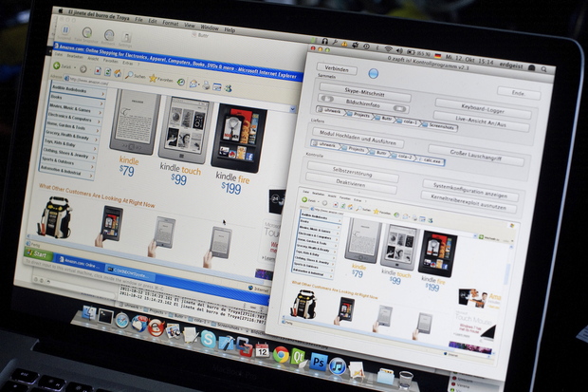Click the Rollback icon in VM toolbar
The image size is (588, 392).
click(109, 35)
